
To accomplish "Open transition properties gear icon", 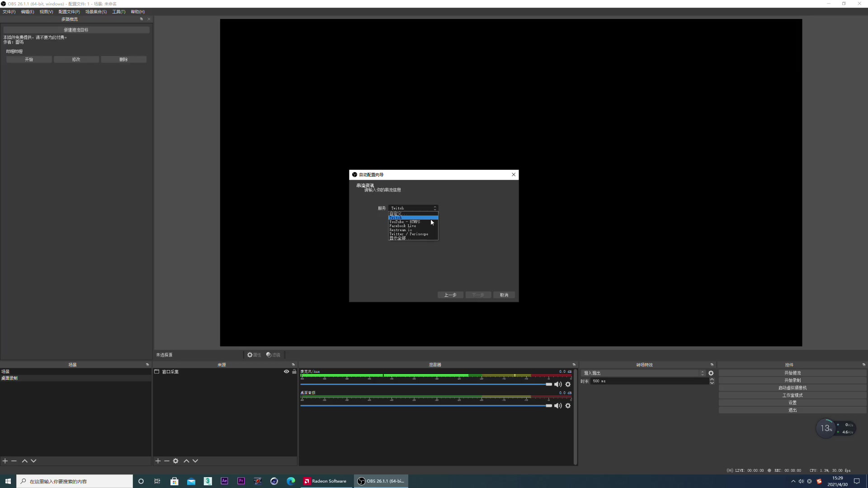I will [x=711, y=373].
